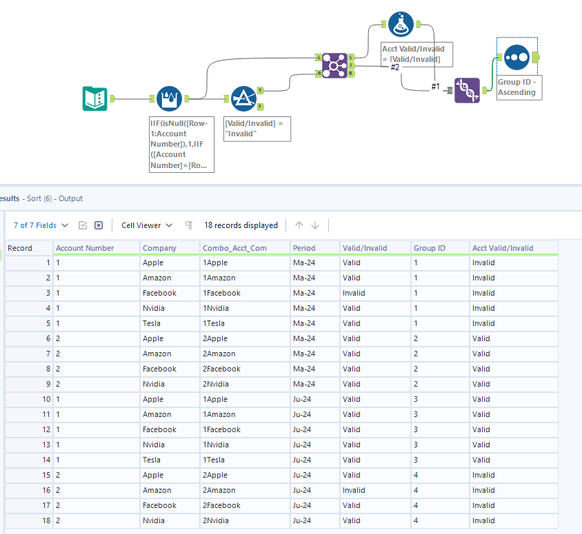Click the Join tool R output anchor
The height and width of the screenshot is (534, 582).
(352, 74)
